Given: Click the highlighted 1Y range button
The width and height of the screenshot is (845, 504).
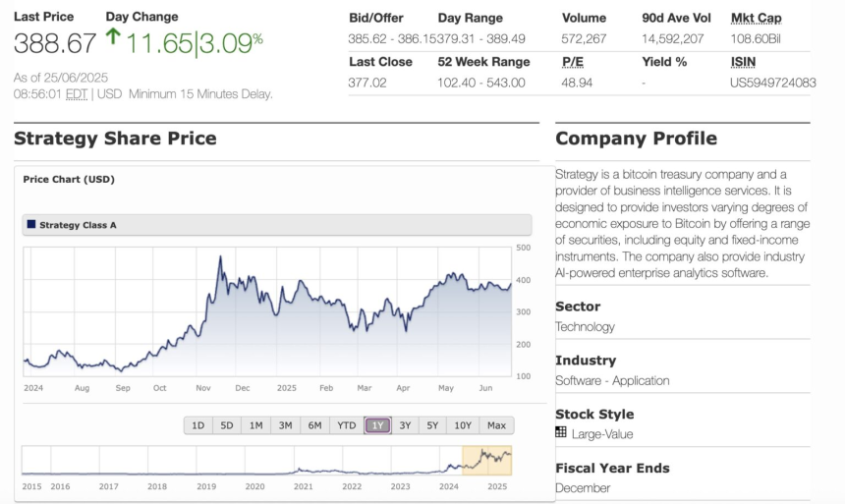Looking at the screenshot, I should pyautogui.click(x=377, y=425).
